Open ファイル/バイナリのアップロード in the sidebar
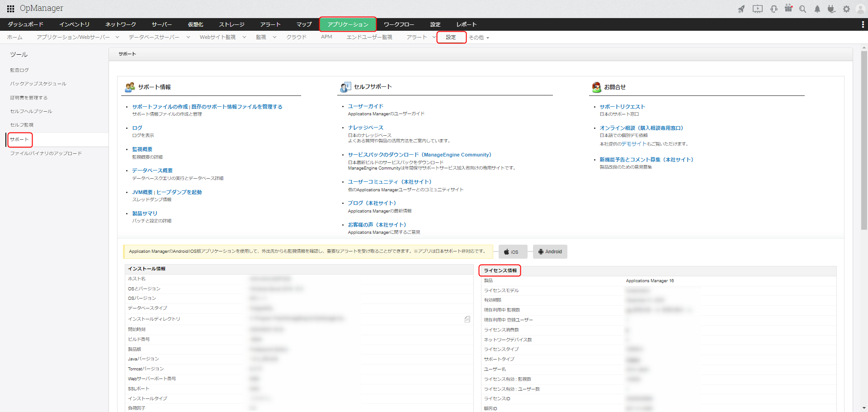The width and height of the screenshot is (868, 412). point(46,154)
